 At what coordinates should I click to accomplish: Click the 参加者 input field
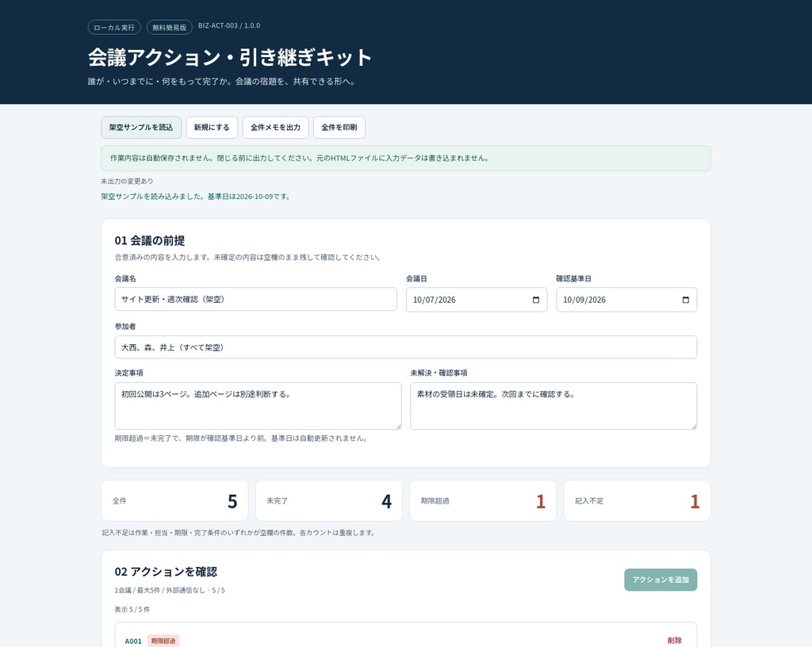click(405, 347)
